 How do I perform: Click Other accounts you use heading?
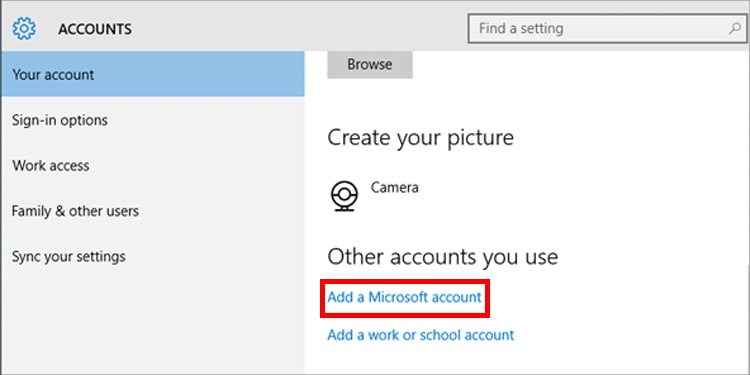tap(442, 257)
